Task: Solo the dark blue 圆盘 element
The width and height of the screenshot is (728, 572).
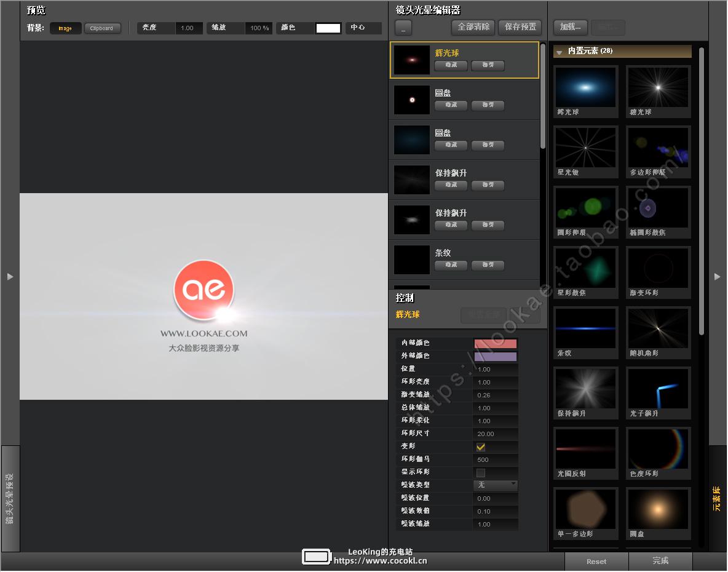Action: (488, 145)
